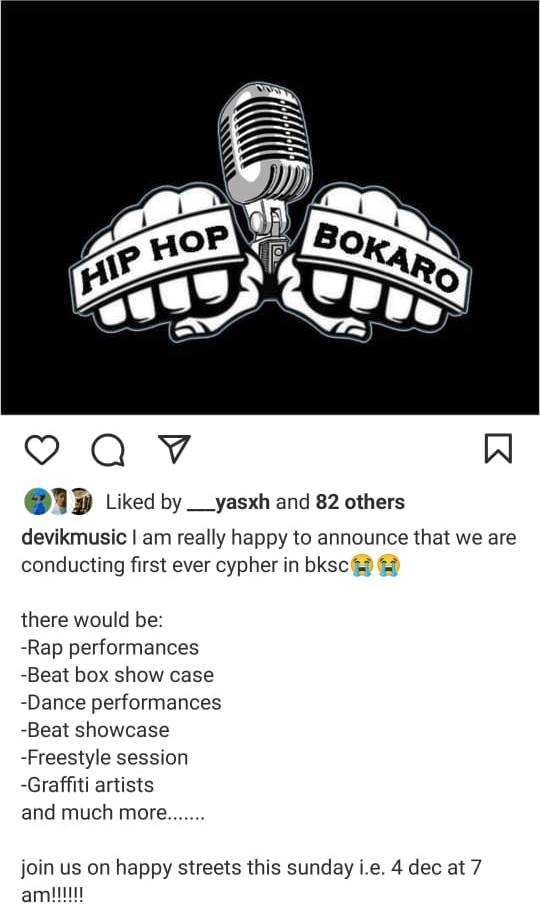Tap the 'Graffiti artists' caption line
540x915 pixels.
[x=88, y=785]
